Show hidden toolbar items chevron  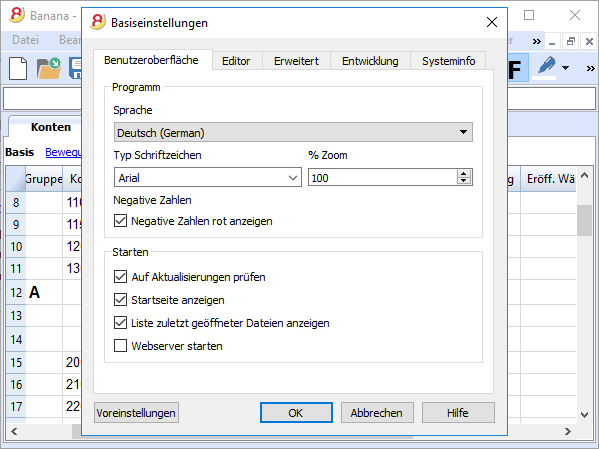pos(591,69)
